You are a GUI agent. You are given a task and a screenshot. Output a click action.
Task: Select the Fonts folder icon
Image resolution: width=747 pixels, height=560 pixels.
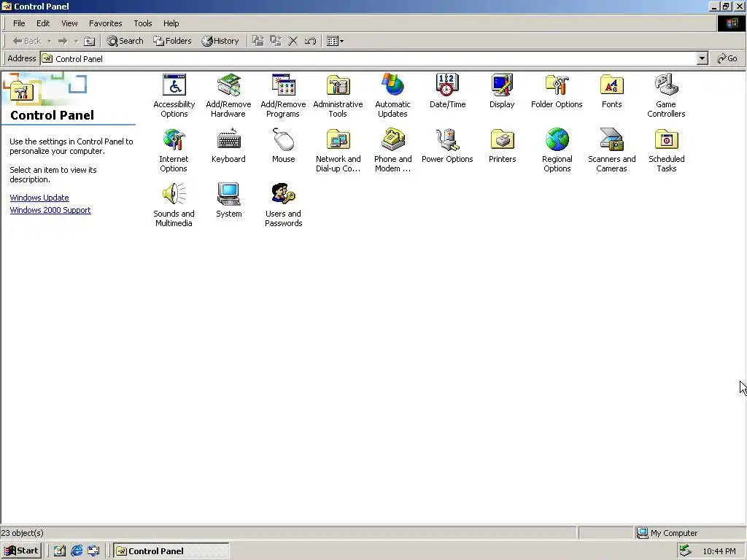(612, 86)
